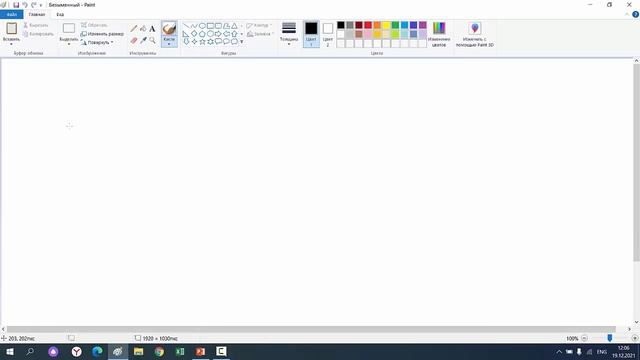
Task: Select the Pencil tool
Action: [134, 29]
